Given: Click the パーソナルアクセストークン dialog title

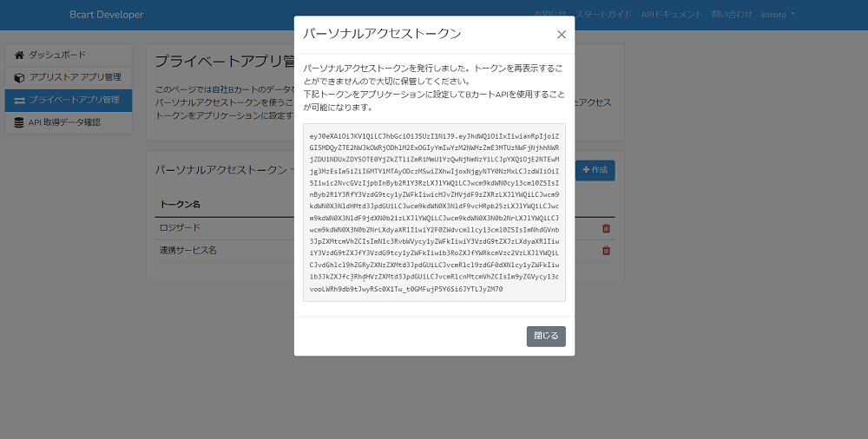Looking at the screenshot, I should 382,34.
